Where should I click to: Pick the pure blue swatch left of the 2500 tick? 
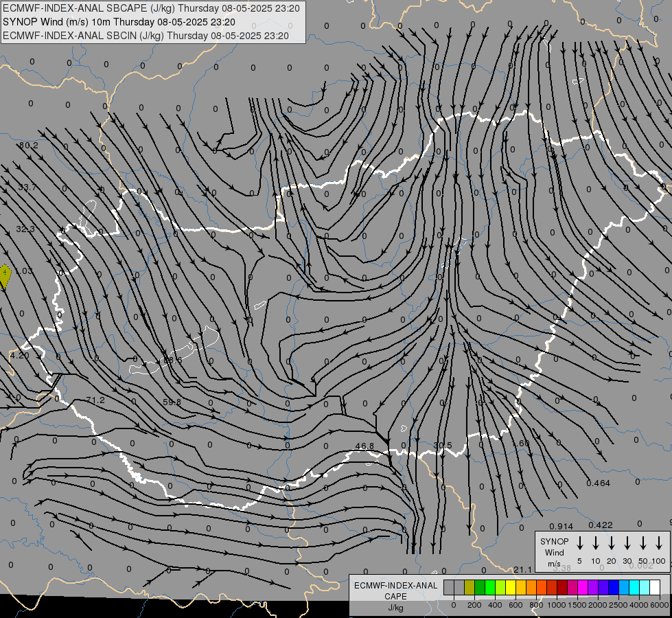click(x=613, y=587)
